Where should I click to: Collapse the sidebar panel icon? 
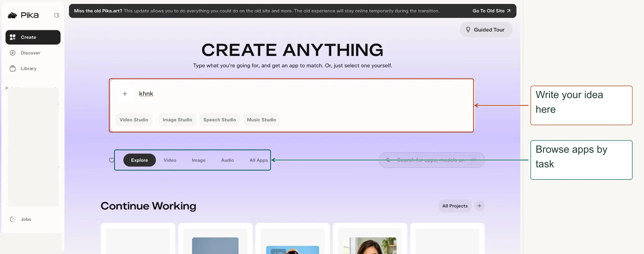[x=57, y=15]
